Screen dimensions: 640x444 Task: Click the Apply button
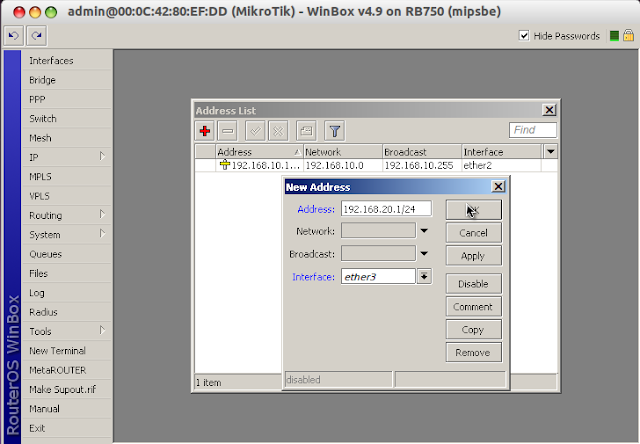tap(473, 255)
